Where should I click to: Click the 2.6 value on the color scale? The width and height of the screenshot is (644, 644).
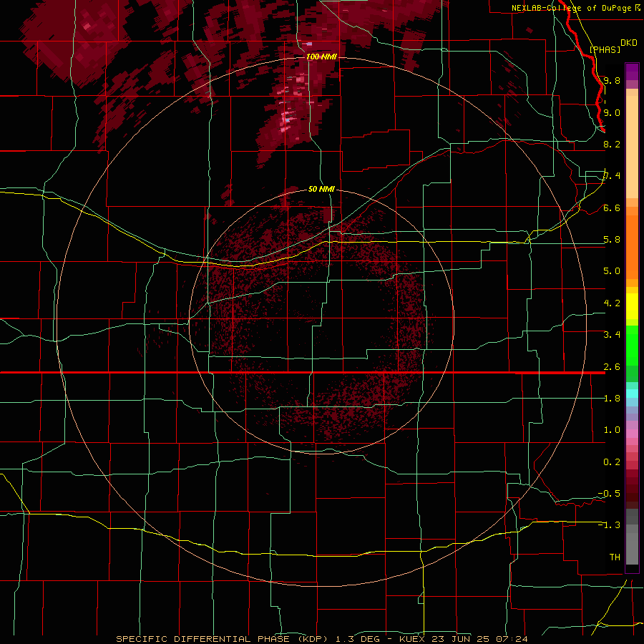tap(612, 367)
